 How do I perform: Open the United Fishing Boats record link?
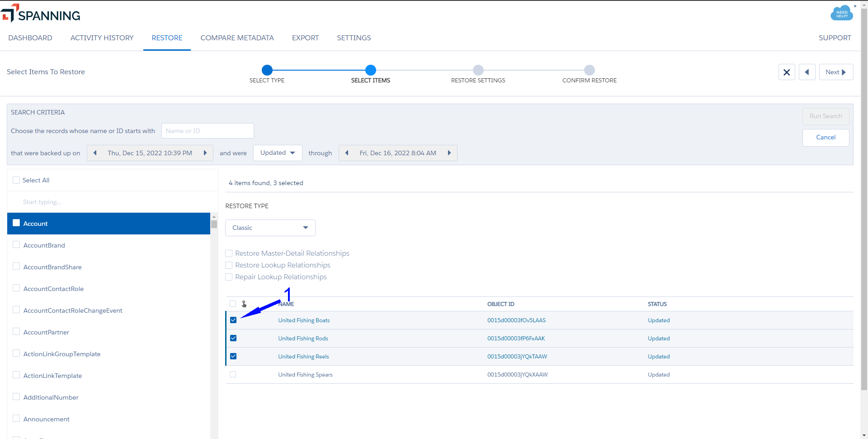tap(304, 320)
